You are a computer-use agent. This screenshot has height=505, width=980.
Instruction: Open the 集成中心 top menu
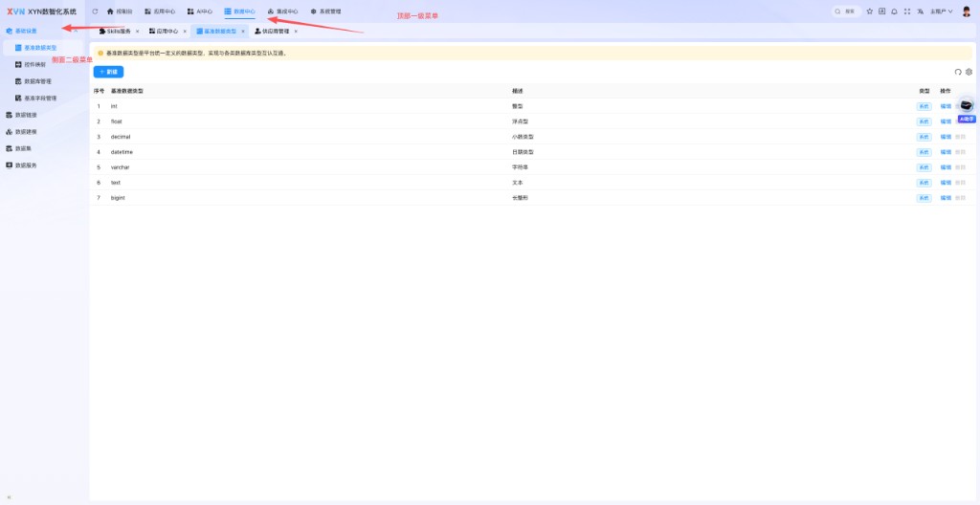(282, 11)
